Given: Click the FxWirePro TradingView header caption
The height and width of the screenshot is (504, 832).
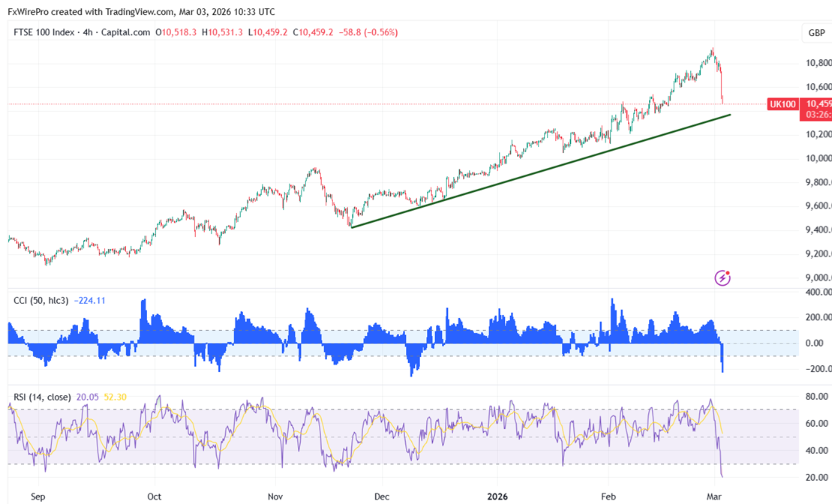Looking at the screenshot, I should click(x=141, y=12).
